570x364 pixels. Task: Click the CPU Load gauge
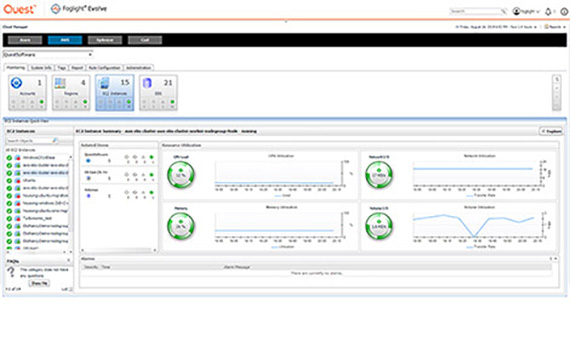tap(181, 175)
